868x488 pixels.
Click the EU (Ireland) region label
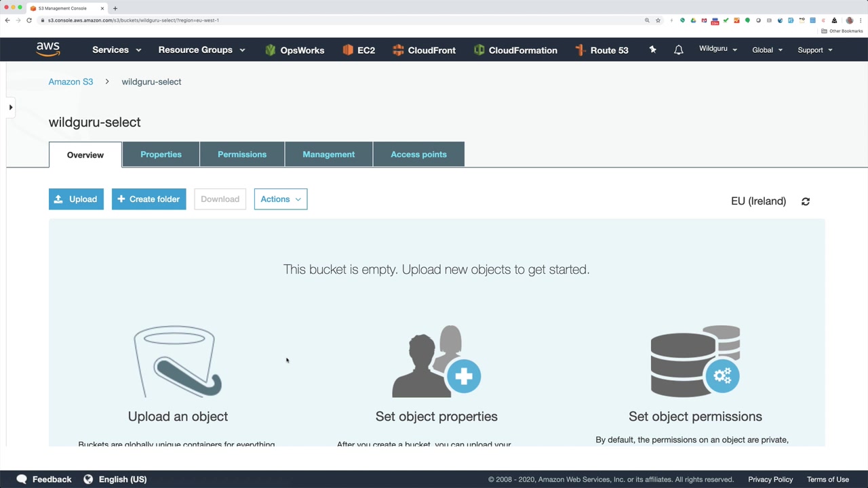coord(758,201)
